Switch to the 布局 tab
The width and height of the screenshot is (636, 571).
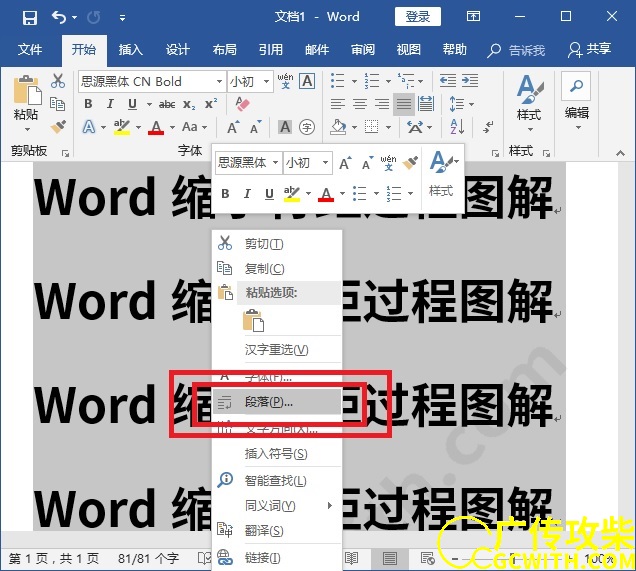[225, 49]
